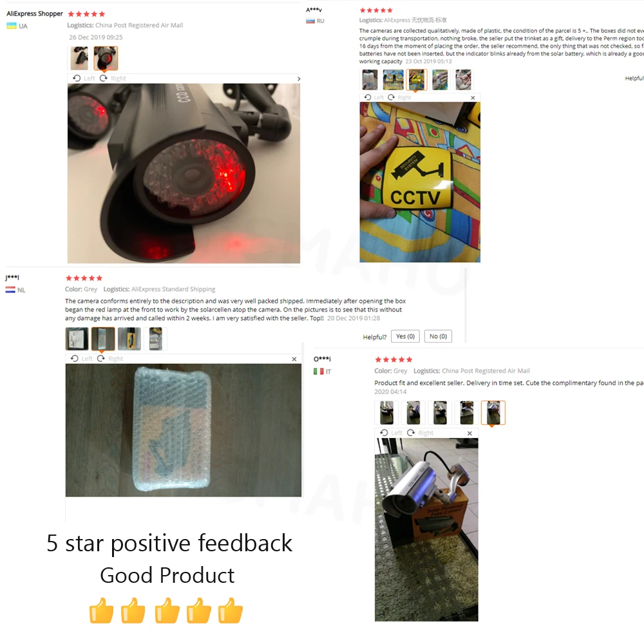
Task: Select red-lit camera thumbnail in UA review
Action: click(106, 58)
